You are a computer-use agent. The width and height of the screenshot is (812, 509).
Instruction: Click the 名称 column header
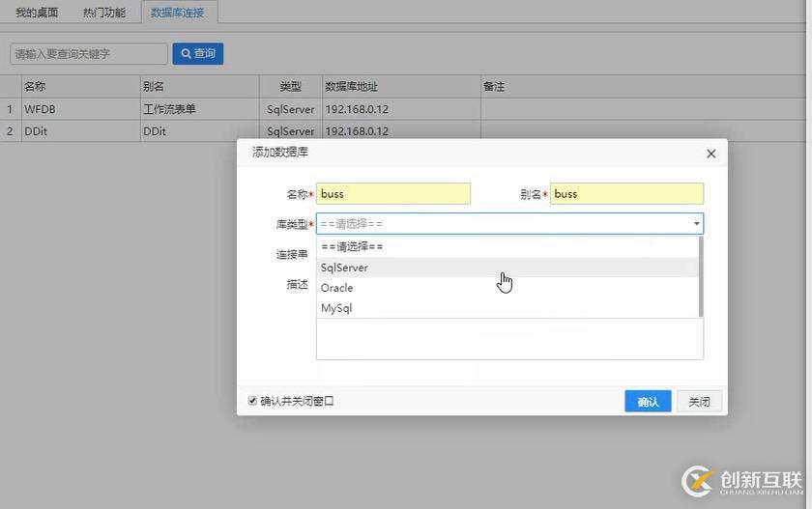80,86
